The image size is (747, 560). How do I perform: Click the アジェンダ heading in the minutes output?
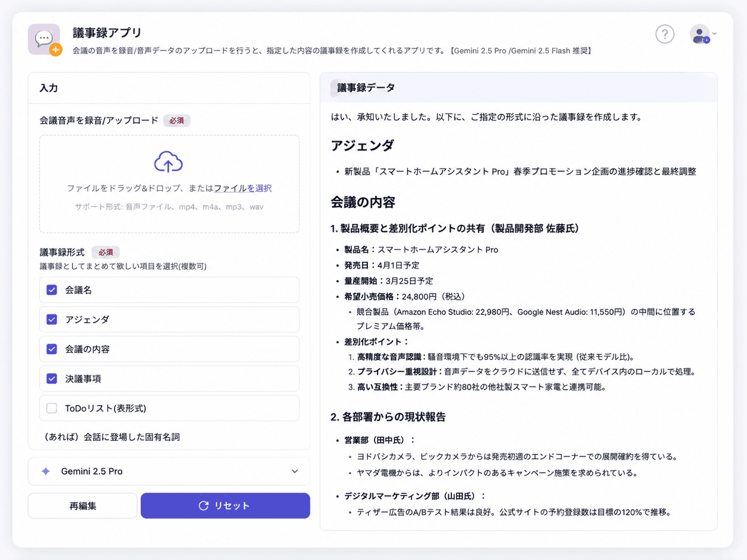pyautogui.click(x=362, y=145)
